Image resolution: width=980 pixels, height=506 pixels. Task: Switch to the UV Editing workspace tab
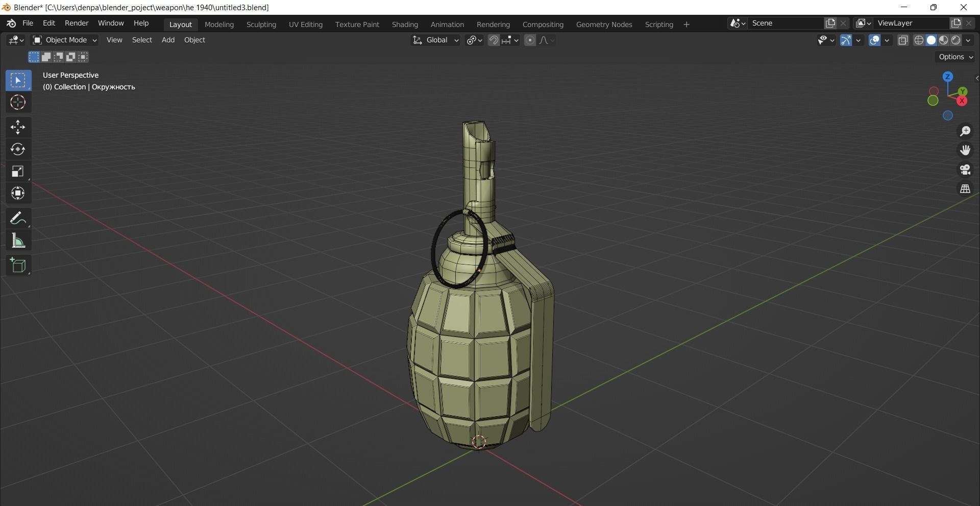305,24
